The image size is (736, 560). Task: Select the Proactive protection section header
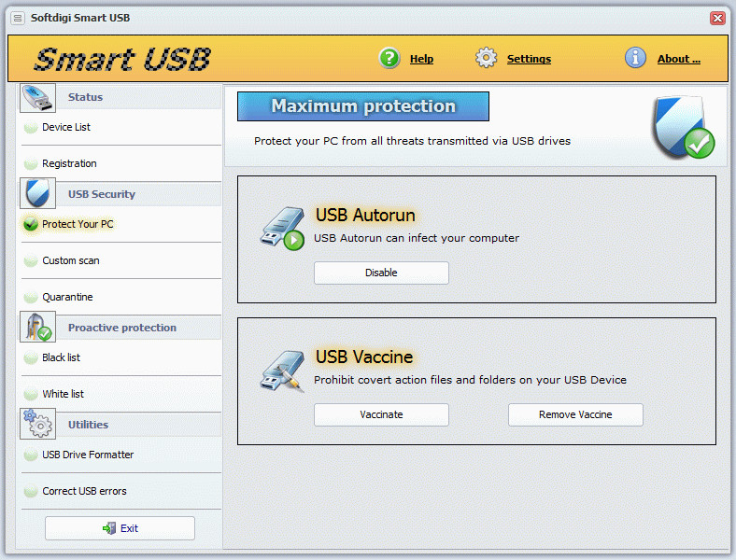click(120, 328)
